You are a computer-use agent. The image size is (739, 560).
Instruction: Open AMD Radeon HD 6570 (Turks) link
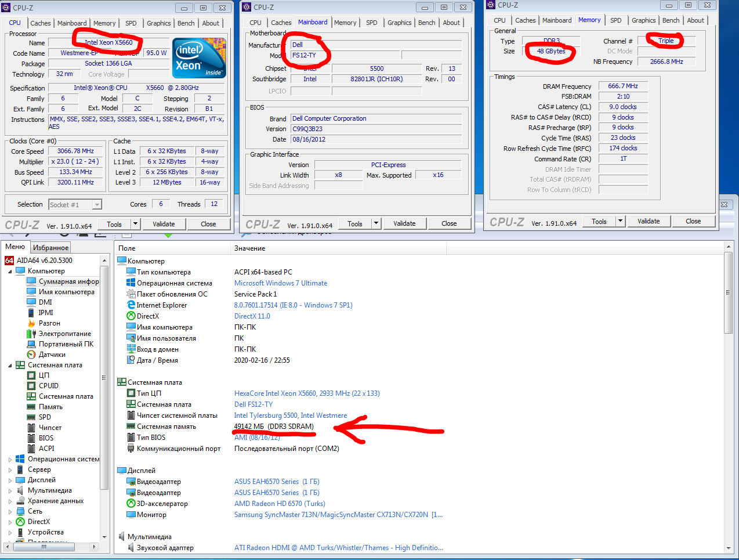pyautogui.click(x=280, y=504)
